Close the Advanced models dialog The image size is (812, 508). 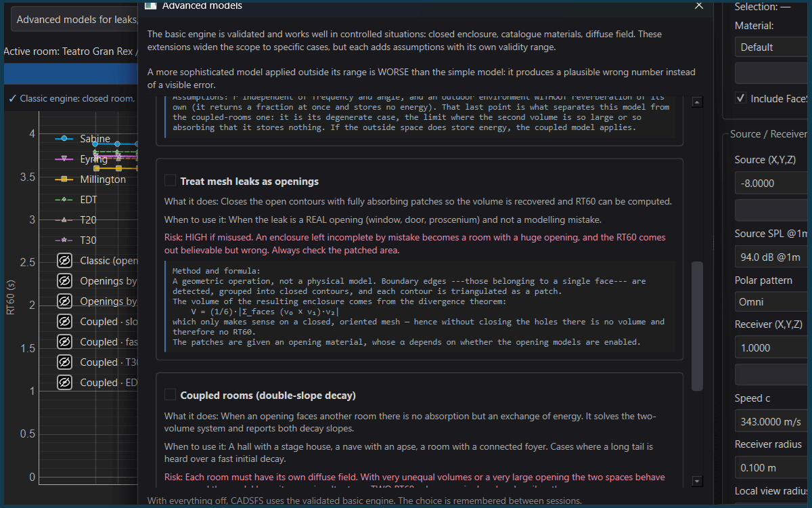pyautogui.click(x=699, y=5)
